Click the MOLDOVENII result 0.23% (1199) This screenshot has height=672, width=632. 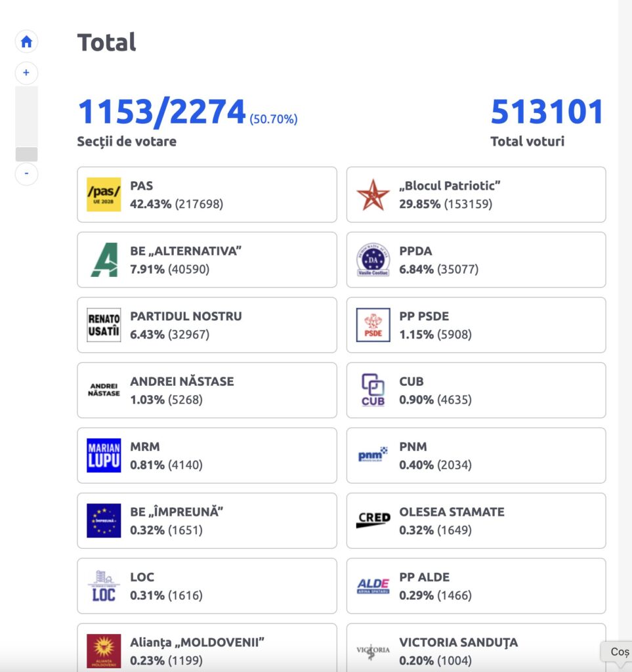166,660
